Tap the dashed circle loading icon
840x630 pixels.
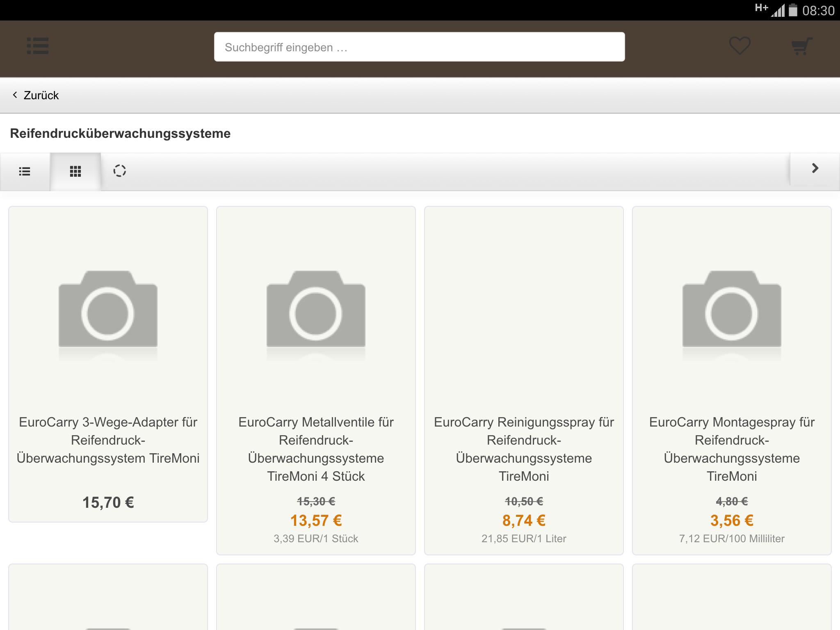[119, 171]
